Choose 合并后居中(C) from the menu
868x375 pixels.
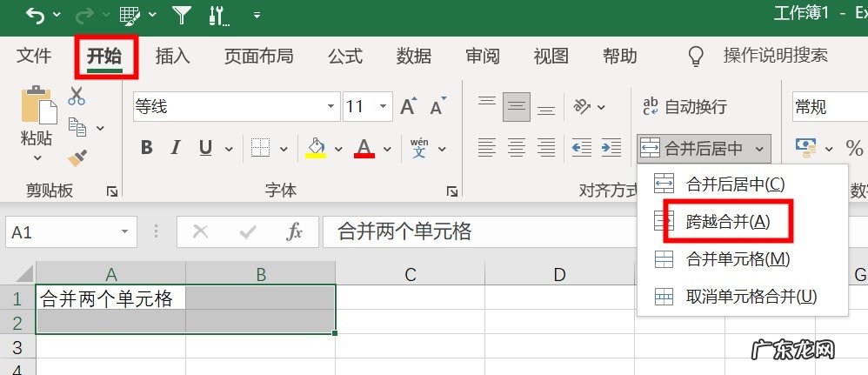tap(743, 184)
